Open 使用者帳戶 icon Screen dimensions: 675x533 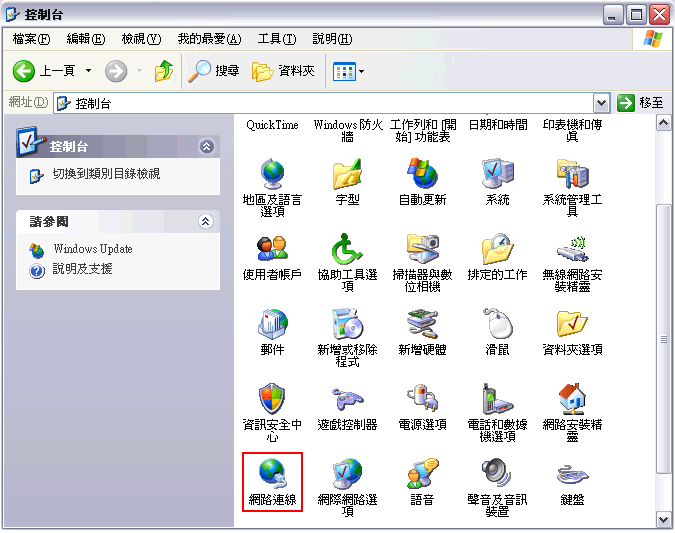click(x=272, y=249)
